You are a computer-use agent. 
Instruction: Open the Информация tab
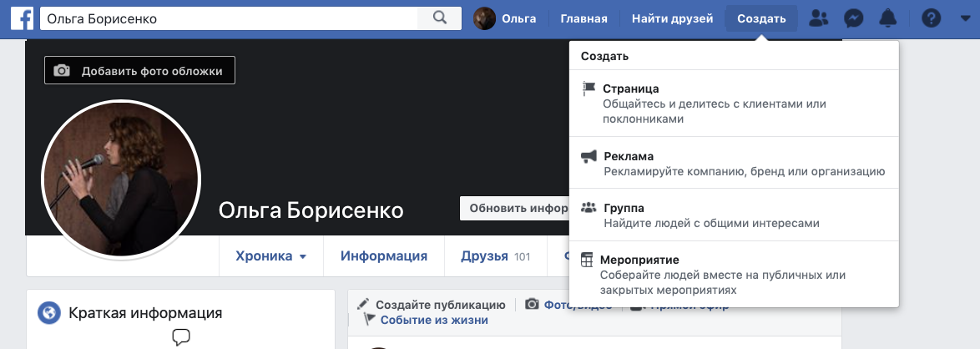(x=384, y=255)
